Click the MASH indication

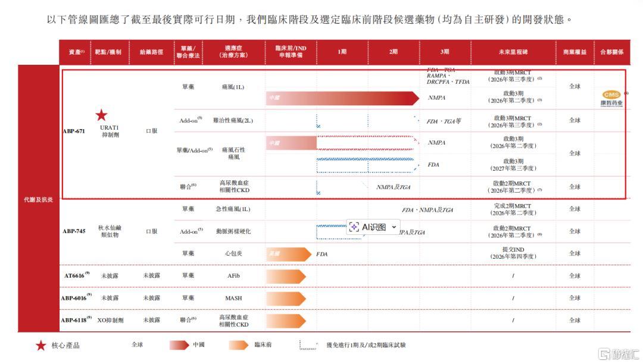click(233, 298)
